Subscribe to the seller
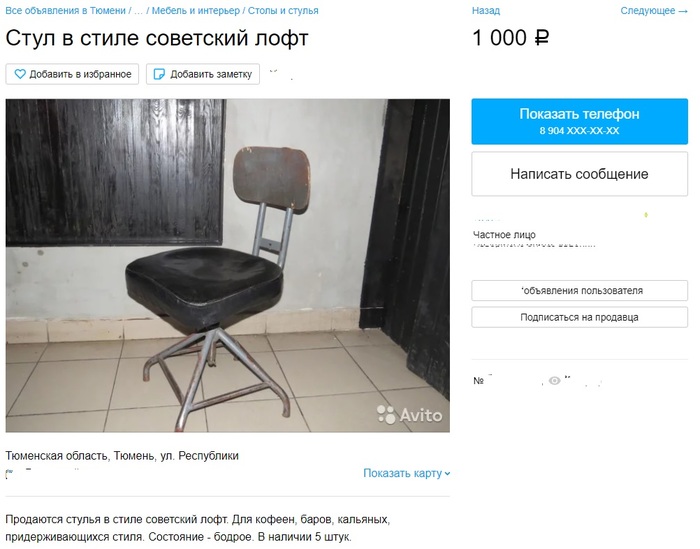The width and height of the screenshot is (700, 549). (579, 317)
